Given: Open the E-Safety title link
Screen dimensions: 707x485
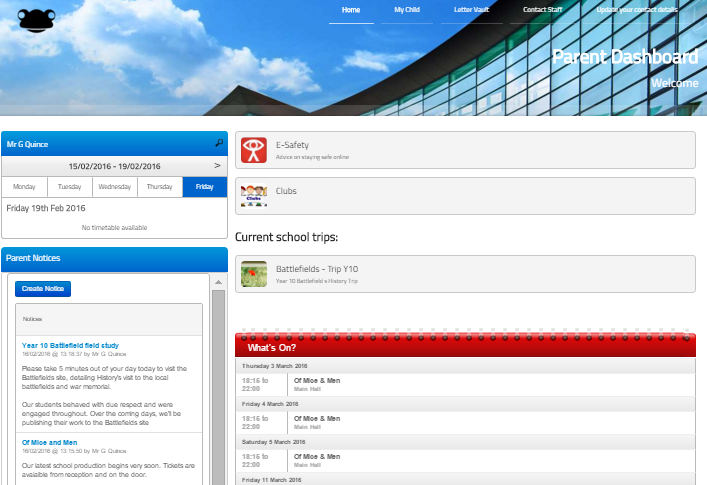Looking at the screenshot, I should (292, 145).
